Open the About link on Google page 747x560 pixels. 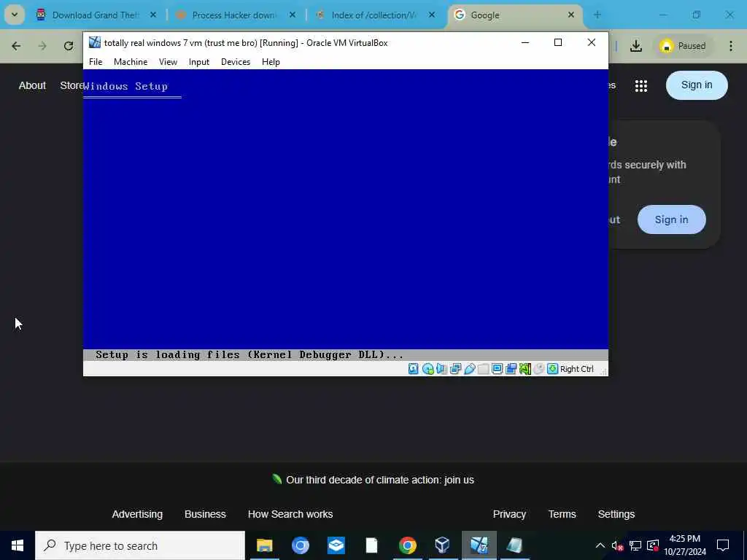coord(32,86)
